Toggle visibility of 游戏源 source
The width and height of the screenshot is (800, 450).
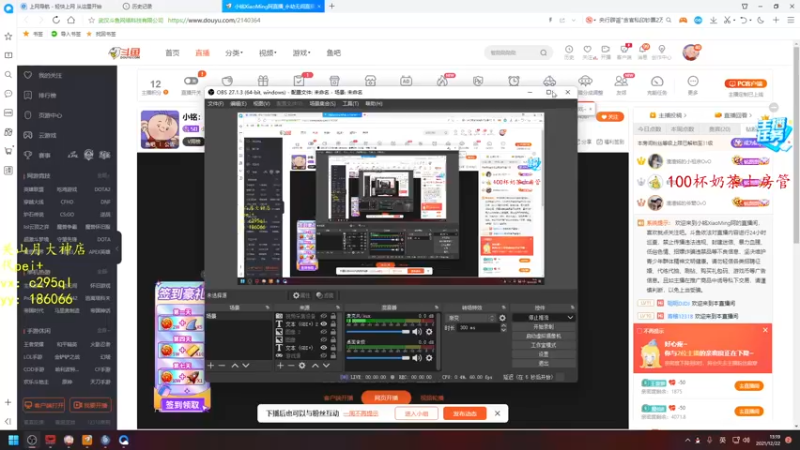(323, 356)
